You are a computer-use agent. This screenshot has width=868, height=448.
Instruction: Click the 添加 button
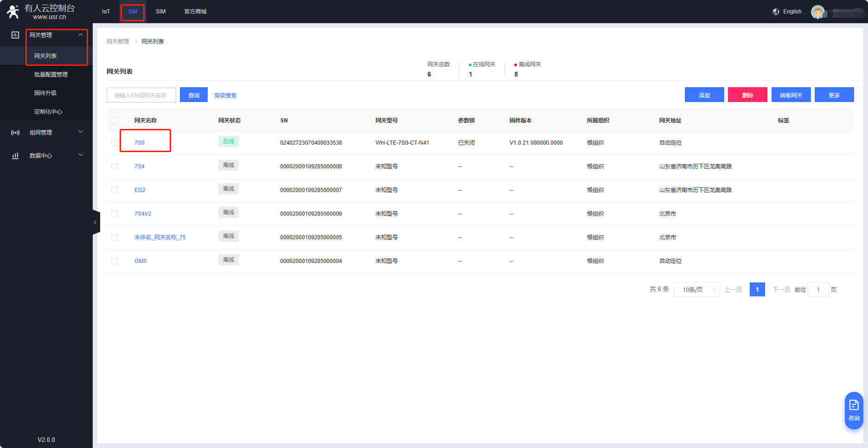click(x=704, y=95)
